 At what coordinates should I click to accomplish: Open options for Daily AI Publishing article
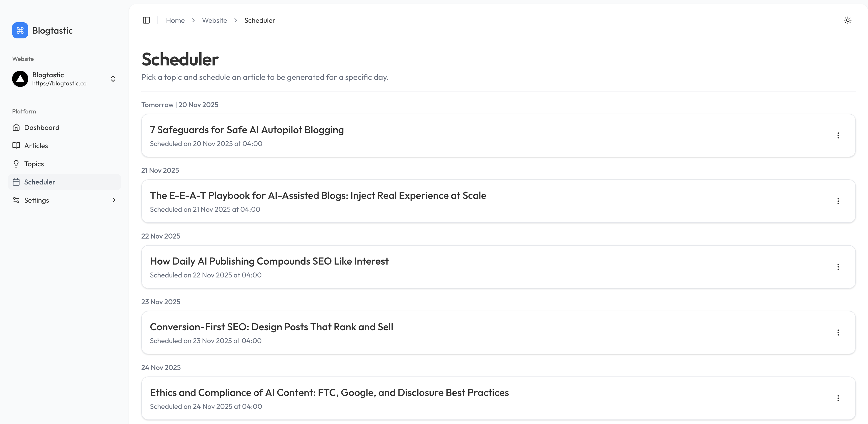pyautogui.click(x=838, y=267)
